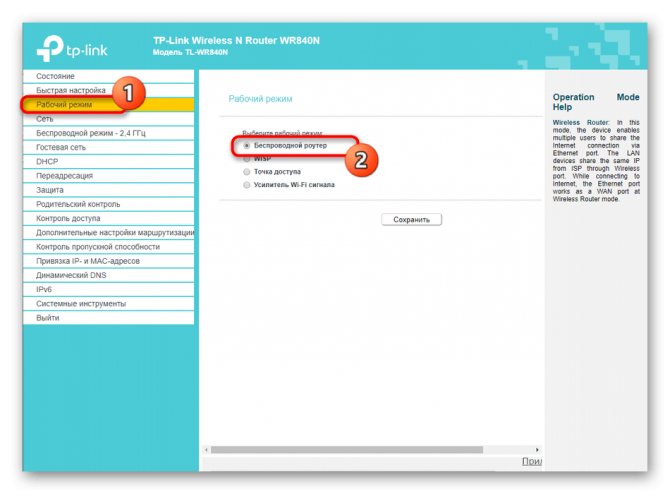Open Системные инструменты in the sidebar
The image size is (670, 494).
pyautogui.click(x=109, y=303)
